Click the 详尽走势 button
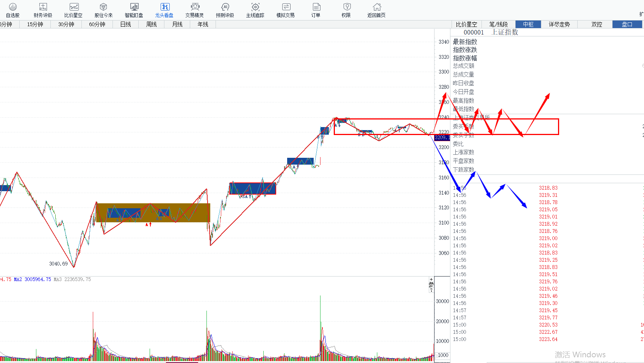The image size is (644, 363). click(x=559, y=24)
